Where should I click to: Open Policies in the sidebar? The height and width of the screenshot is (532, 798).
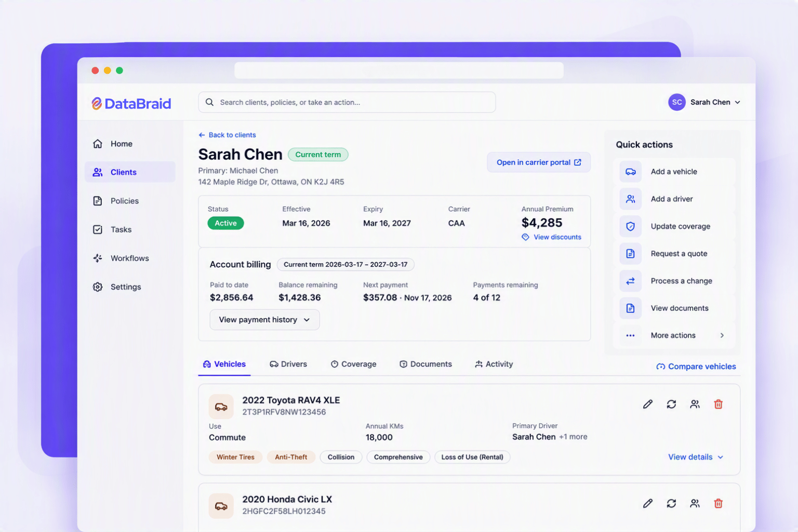pyautogui.click(x=130, y=201)
